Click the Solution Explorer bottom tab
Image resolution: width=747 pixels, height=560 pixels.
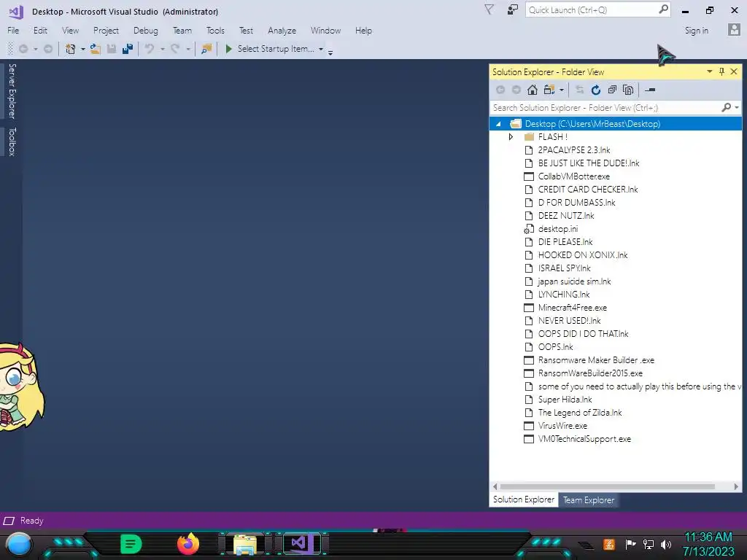coord(524,499)
